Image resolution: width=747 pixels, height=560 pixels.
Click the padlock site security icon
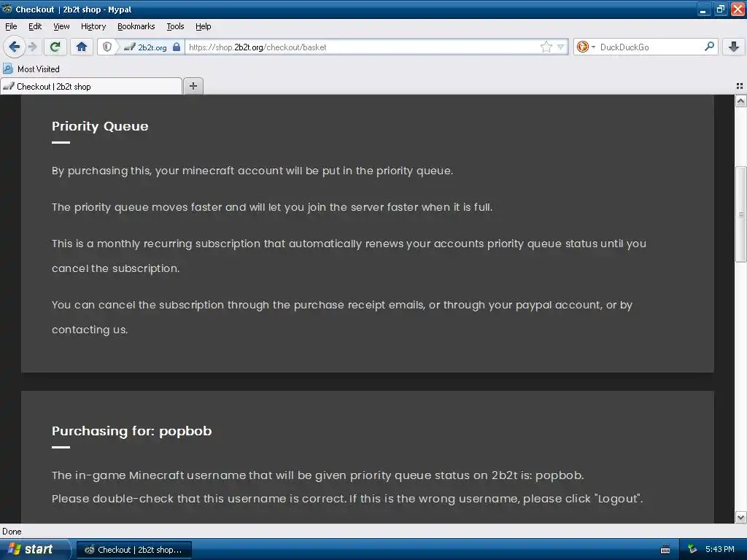pos(177,47)
